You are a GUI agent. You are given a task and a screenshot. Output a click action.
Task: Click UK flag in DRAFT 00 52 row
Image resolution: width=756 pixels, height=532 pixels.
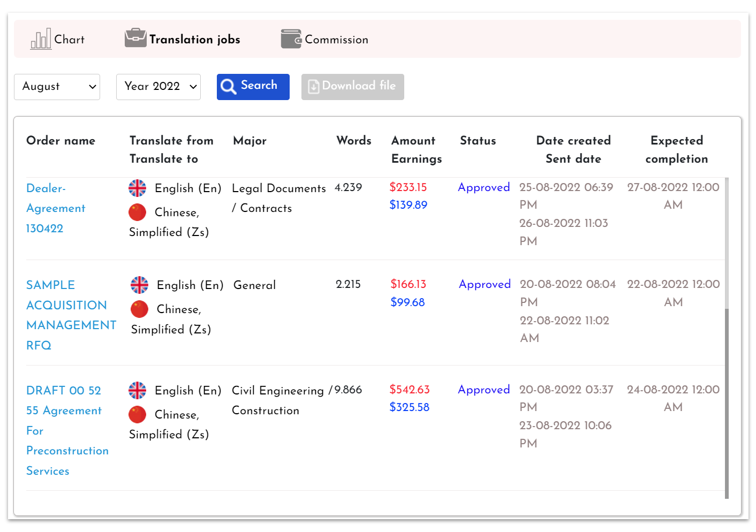[138, 391]
